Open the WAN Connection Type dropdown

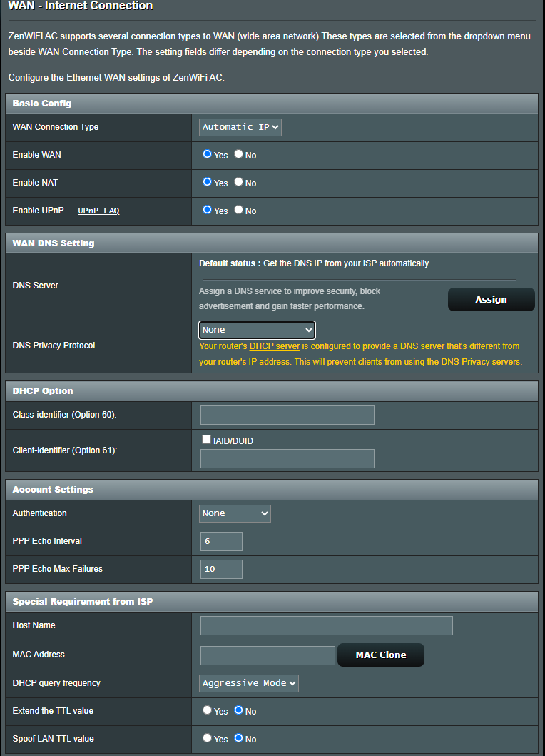(x=240, y=127)
